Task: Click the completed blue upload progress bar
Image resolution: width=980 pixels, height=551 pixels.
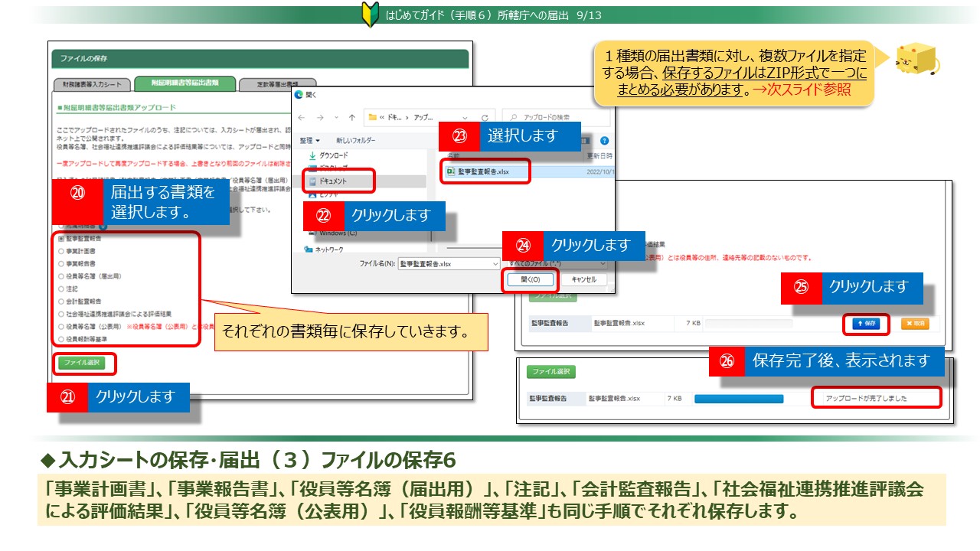Action: (x=738, y=399)
